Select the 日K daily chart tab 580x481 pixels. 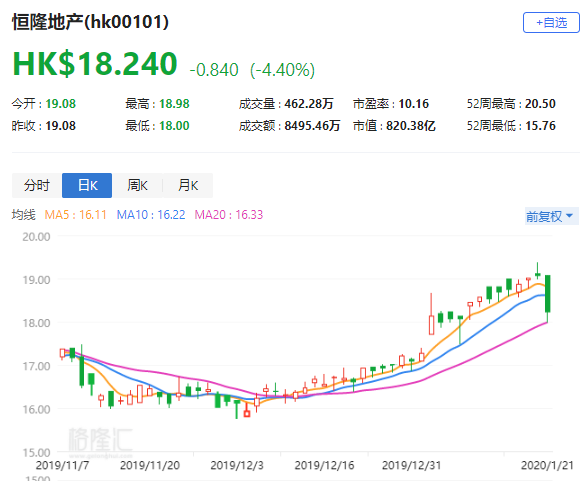[x=87, y=185]
